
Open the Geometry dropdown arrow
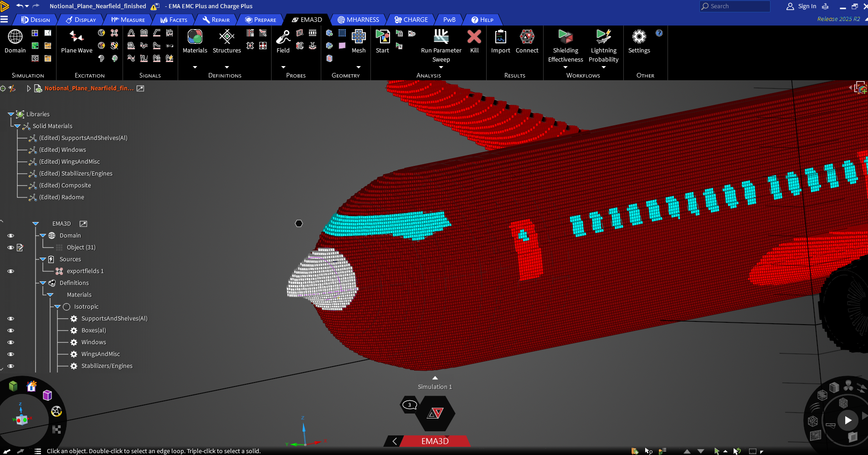tap(359, 67)
